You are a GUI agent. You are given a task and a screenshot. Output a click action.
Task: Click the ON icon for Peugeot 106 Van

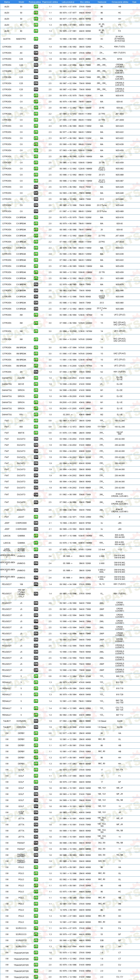tap(36, 594)
